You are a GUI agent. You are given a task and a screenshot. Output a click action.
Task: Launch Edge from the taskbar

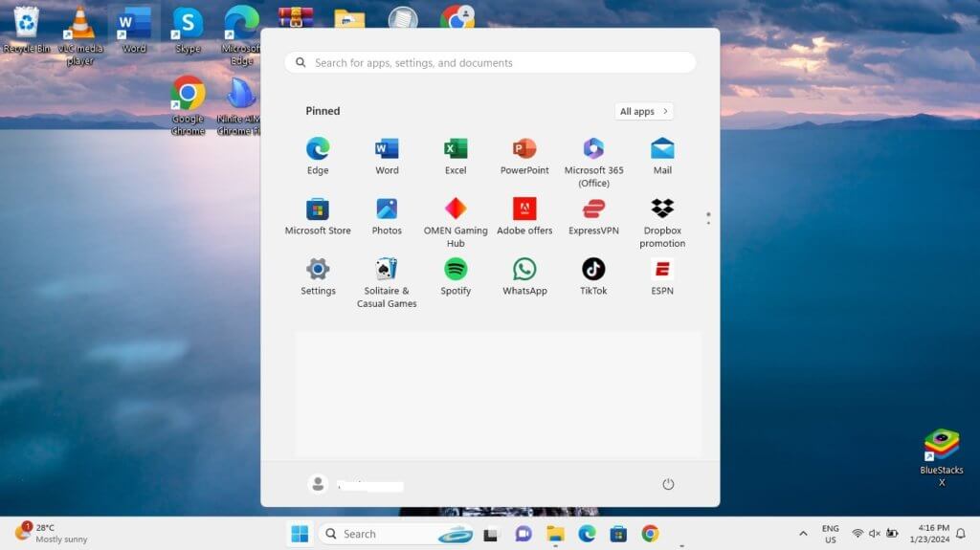pyautogui.click(x=587, y=534)
